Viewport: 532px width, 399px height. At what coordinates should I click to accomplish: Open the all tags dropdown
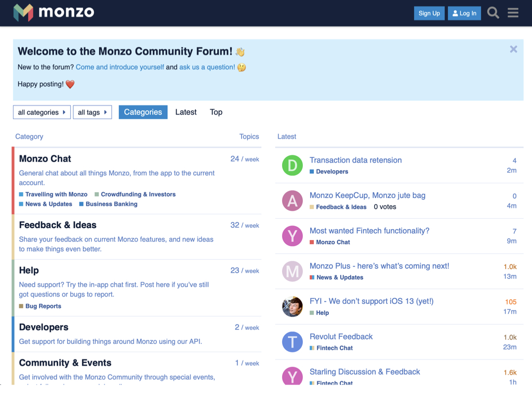[92, 112]
